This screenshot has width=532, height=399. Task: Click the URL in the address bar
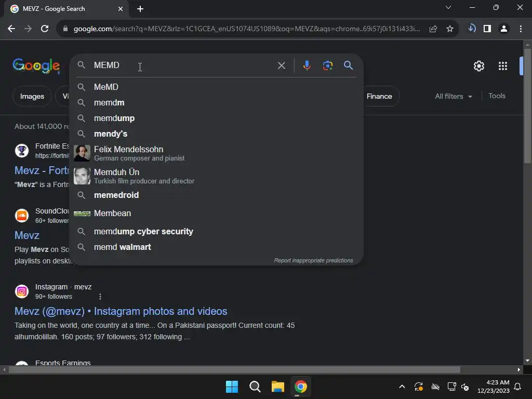tap(247, 29)
